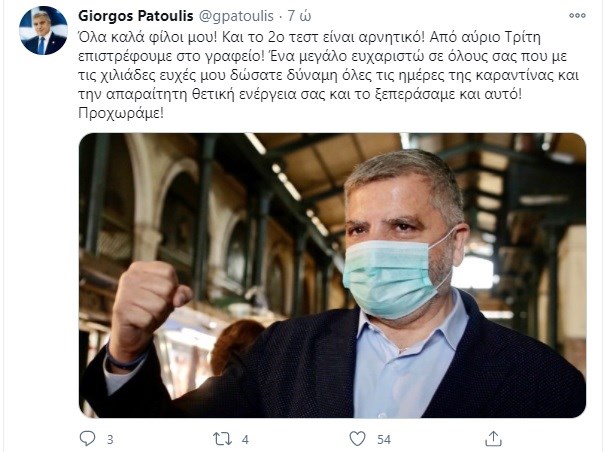Click the closing word Προχωράμε! in tweet
Screen dimensions: 603x452
coord(121,113)
